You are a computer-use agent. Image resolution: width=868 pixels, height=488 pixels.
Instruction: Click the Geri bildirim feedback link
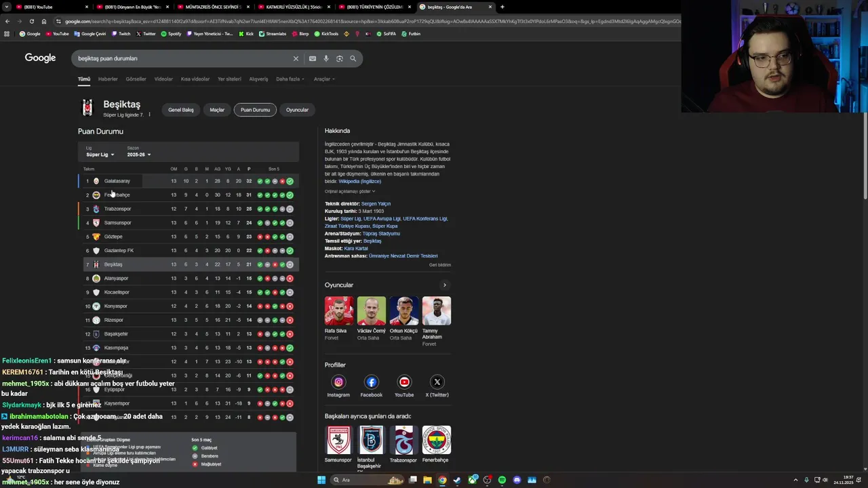[440, 265]
